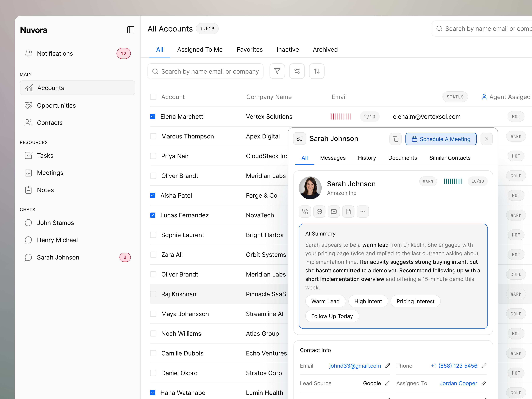The height and width of the screenshot is (399, 532).
Task: Collapse the sidebar with the panel icon
Action: pos(131,30)
